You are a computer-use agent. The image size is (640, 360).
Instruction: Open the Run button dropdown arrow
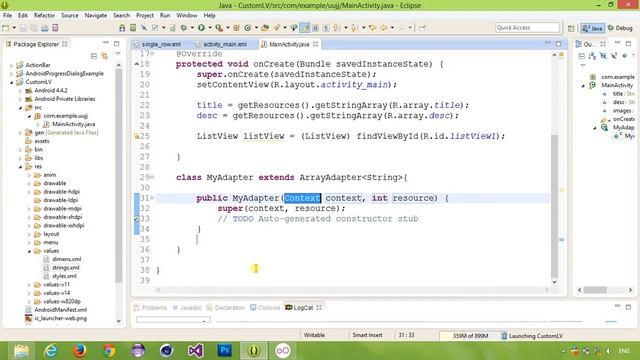[210, 28]
